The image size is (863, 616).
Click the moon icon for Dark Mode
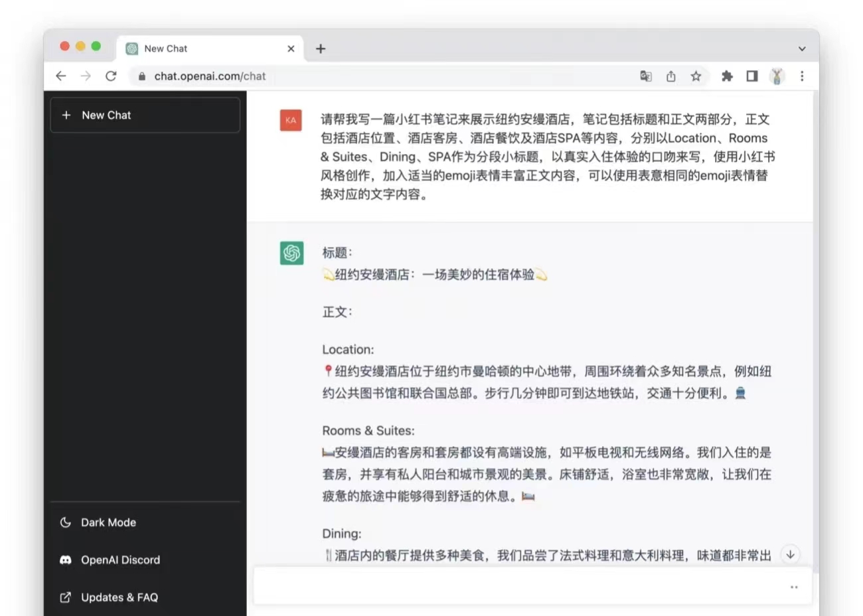coord(65,522)
